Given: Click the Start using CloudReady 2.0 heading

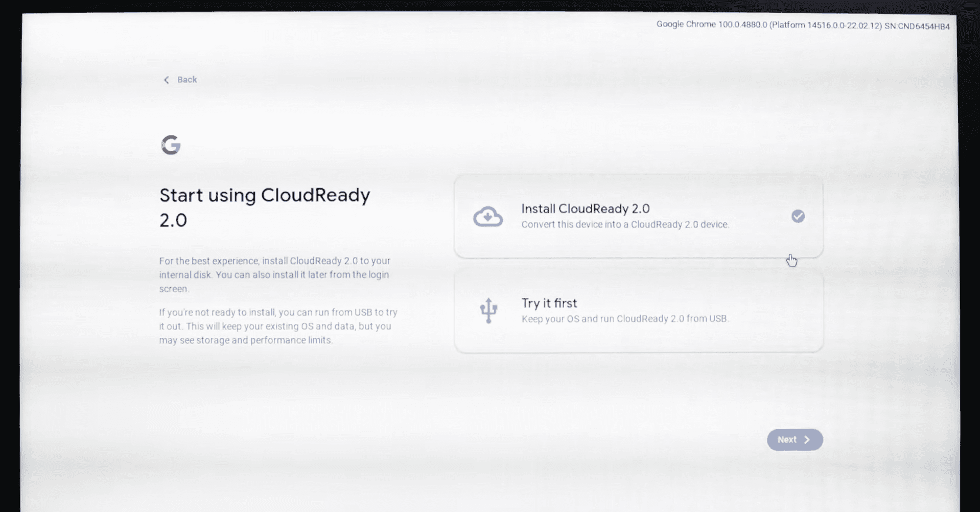Looking at the screenshot, I should 265,207.
